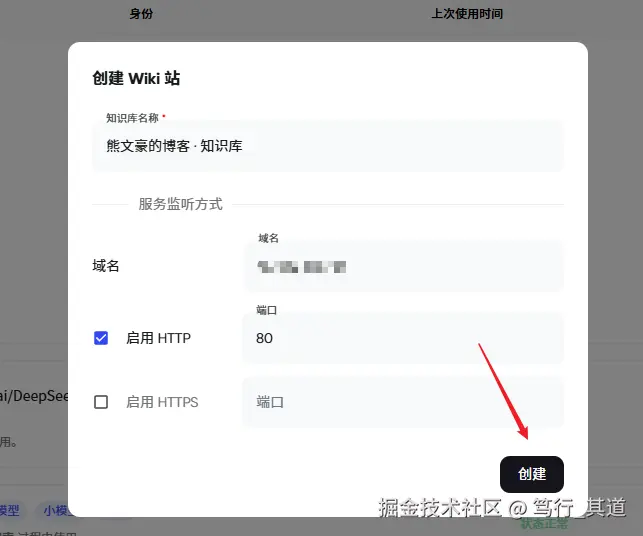Click the 启用 HTTPS label text
This screenshot has width=643, height=536.
coord(162,402)
